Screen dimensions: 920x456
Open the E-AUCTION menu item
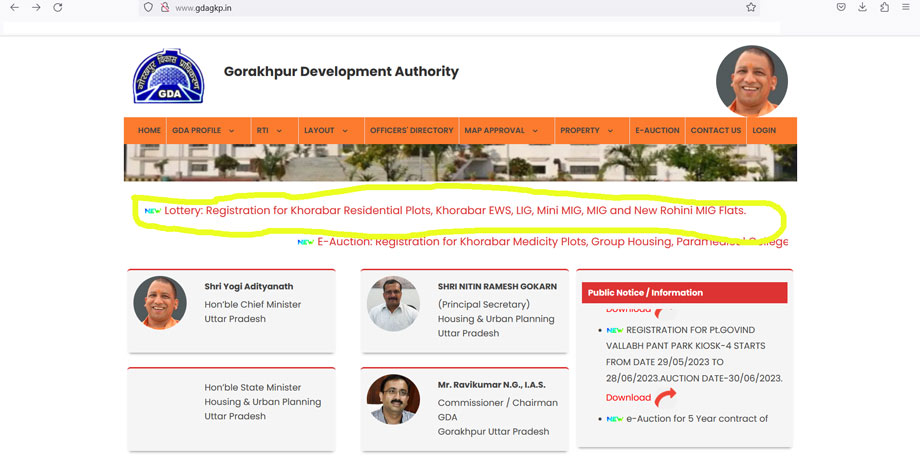657,130
